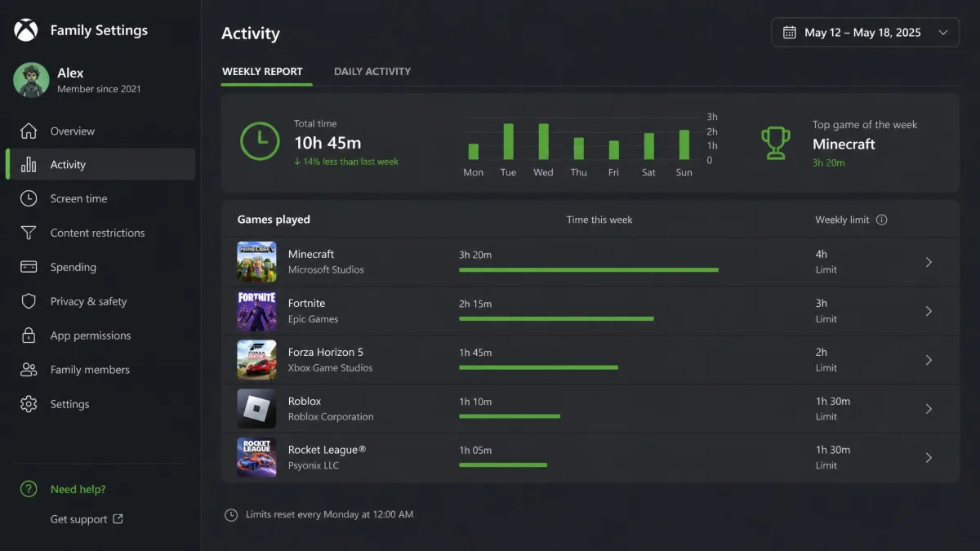Image resolution: width=980 pixels, height=551 pixels.
Task: Open Overview in the sidebar
Action: (100, 131)
